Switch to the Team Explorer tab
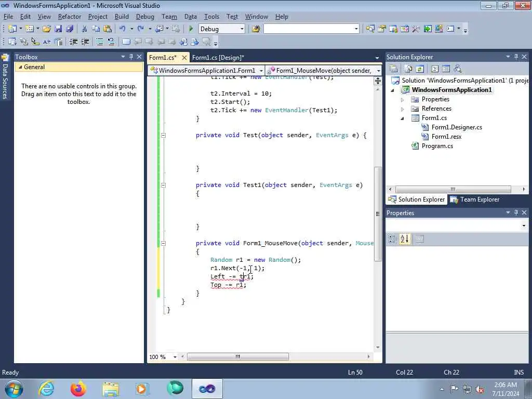 475,199
